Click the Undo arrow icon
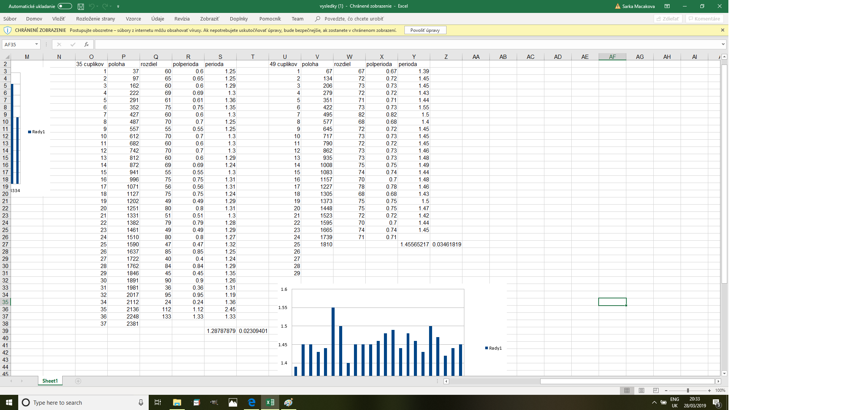Viewport: 868px width, 410px height. (x=91, y=6)
